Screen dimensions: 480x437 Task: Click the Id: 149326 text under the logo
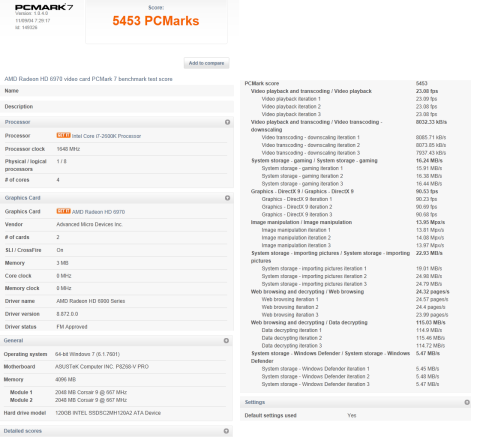pyautogui.click(x=26, y=27)
